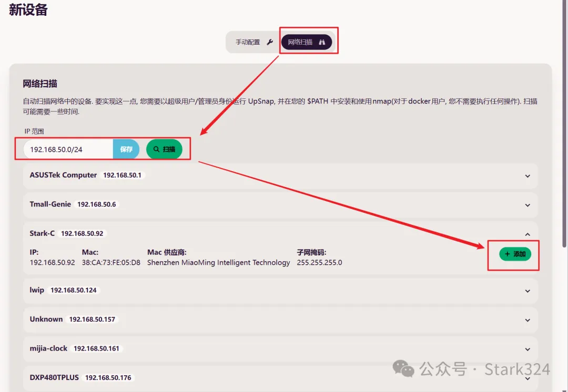568x392 pixels.
Task: Click the ASUSTek Computer device name
Action: point(63,175)
